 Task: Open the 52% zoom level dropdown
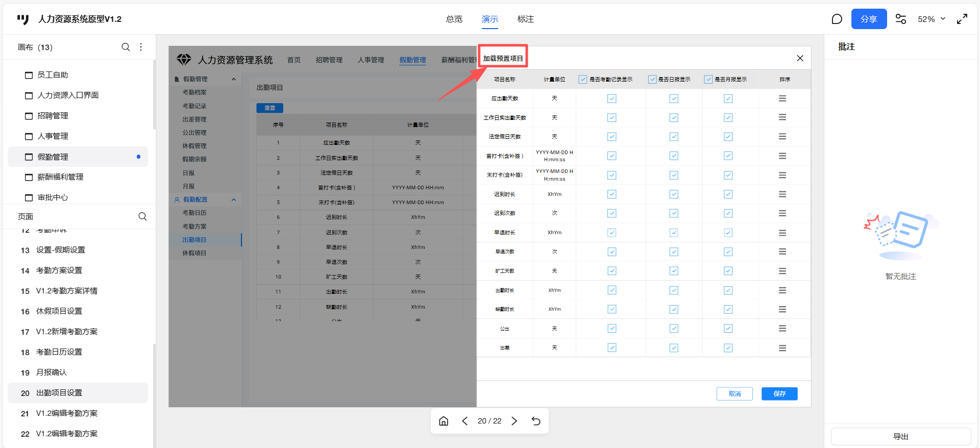pyautogui.click(x=932, y=19)
